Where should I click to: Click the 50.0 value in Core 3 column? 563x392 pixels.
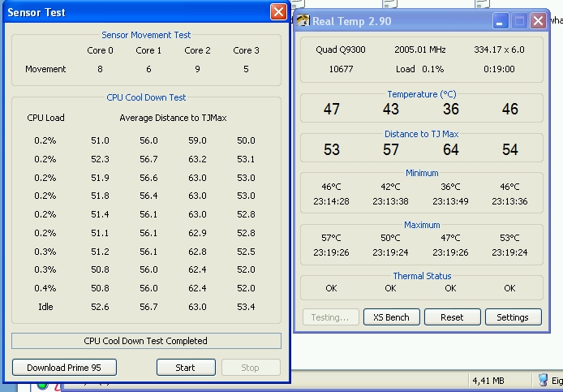pyautogui.click(x=246, y=140)
